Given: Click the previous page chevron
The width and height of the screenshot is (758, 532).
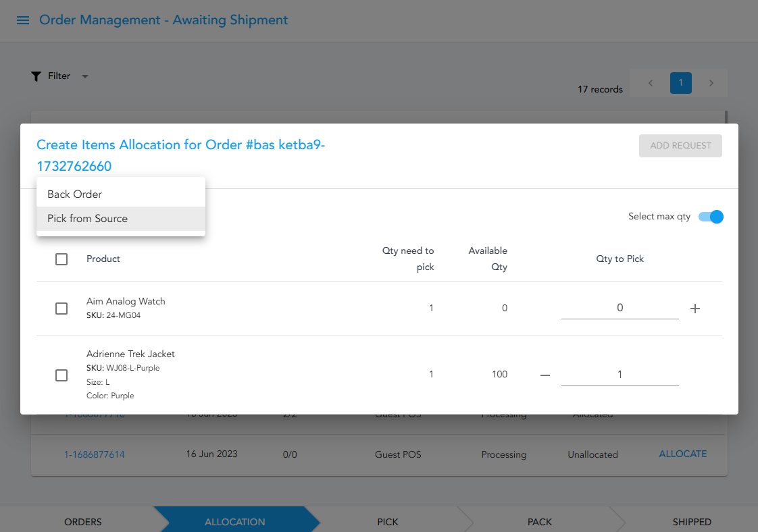Looking at the screenshot, I should point(649,82).
